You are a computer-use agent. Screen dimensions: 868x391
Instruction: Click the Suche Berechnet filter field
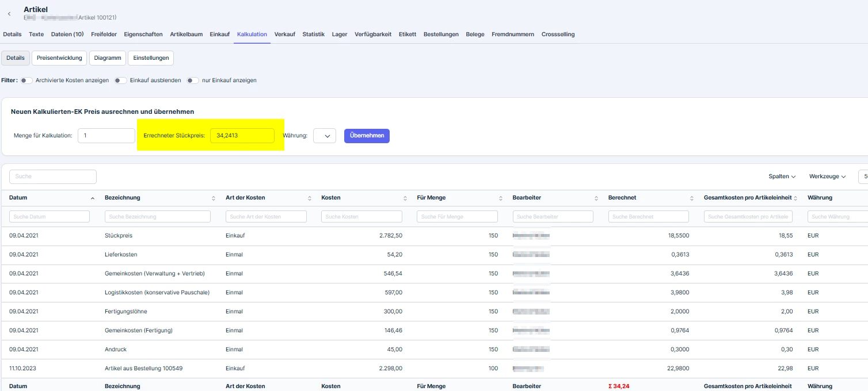648,216
